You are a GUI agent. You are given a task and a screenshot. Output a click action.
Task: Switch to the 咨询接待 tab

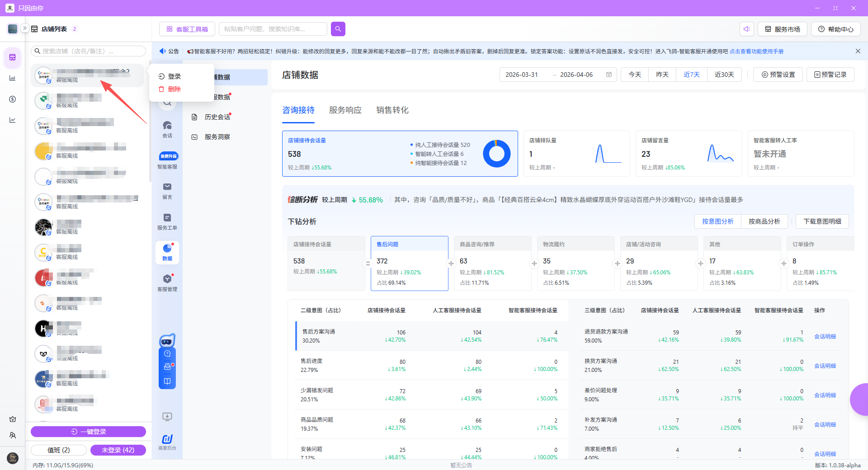click(298, 110)
